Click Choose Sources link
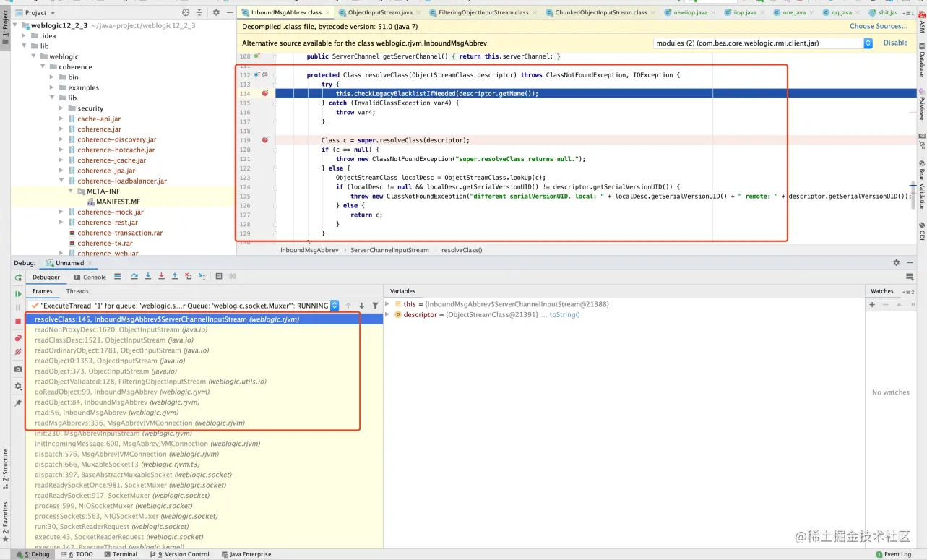 879,26
